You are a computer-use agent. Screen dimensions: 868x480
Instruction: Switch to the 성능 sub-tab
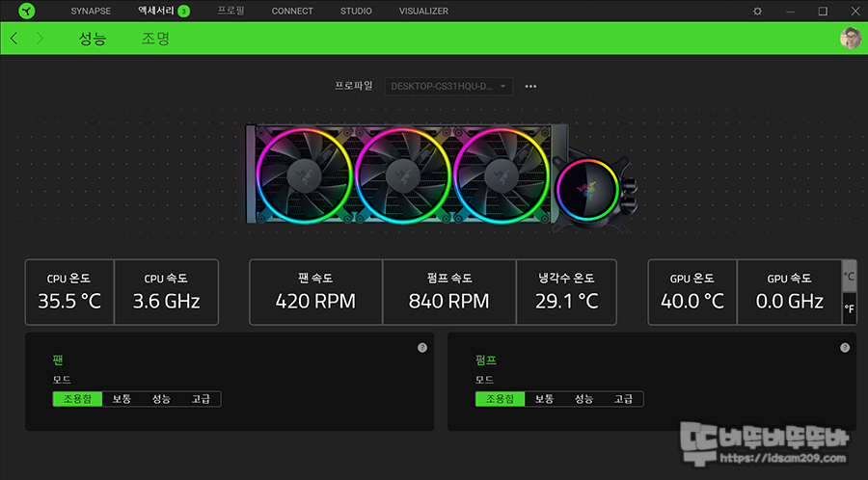tap(93, 39)
